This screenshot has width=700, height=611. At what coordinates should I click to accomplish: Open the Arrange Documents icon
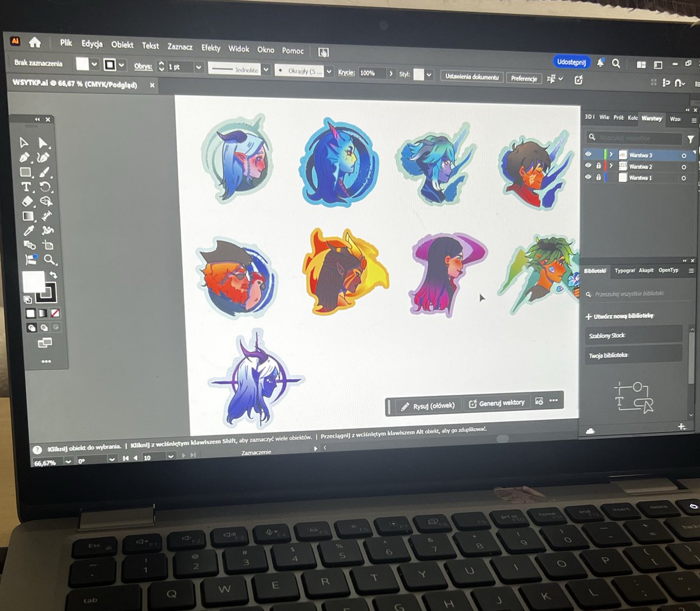click(x=641, y=65)
